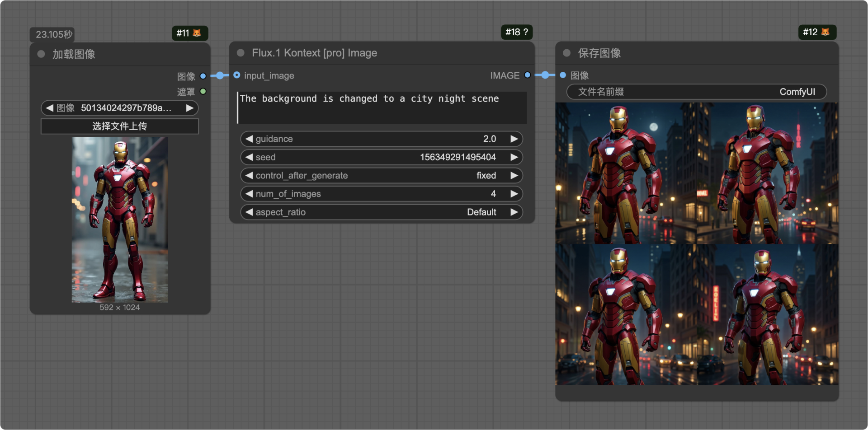The image size is (868, 430).
Task: Click the #12 badge fox icon
Action: (x=825, y=32)
